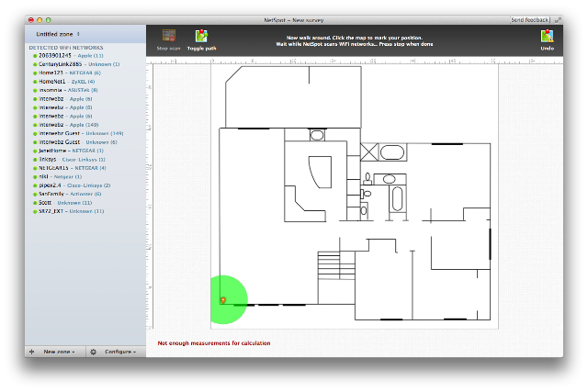
Task: Click the gear icon beside Configure
Action: pos(94,352)
